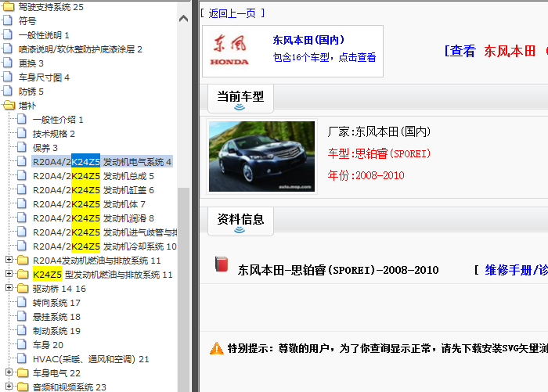Click the page icon next to 一般性说明 1
This screenshot has height=392, width=548.
pos(8,35)
